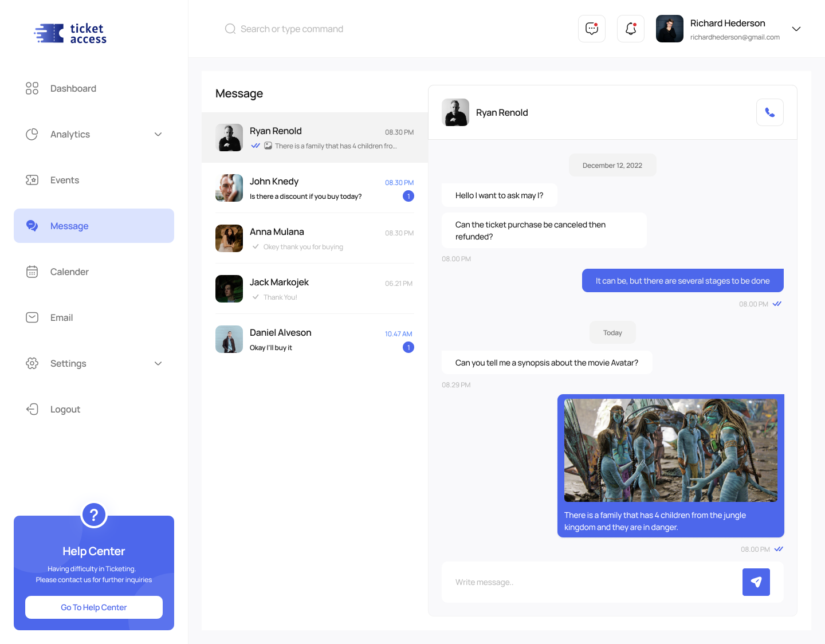
Task: Click double-check read icon in Ryan Renold preview
Action: tap(256, 146)
